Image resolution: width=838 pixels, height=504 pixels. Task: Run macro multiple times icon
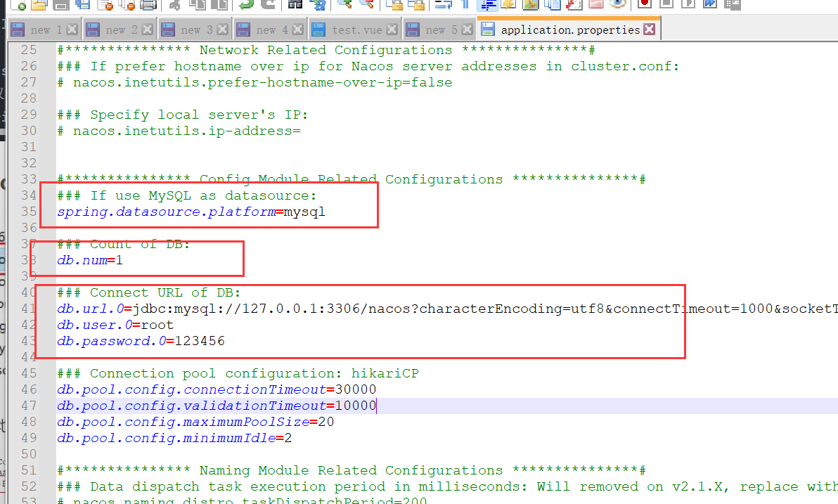tap(710, 4)
